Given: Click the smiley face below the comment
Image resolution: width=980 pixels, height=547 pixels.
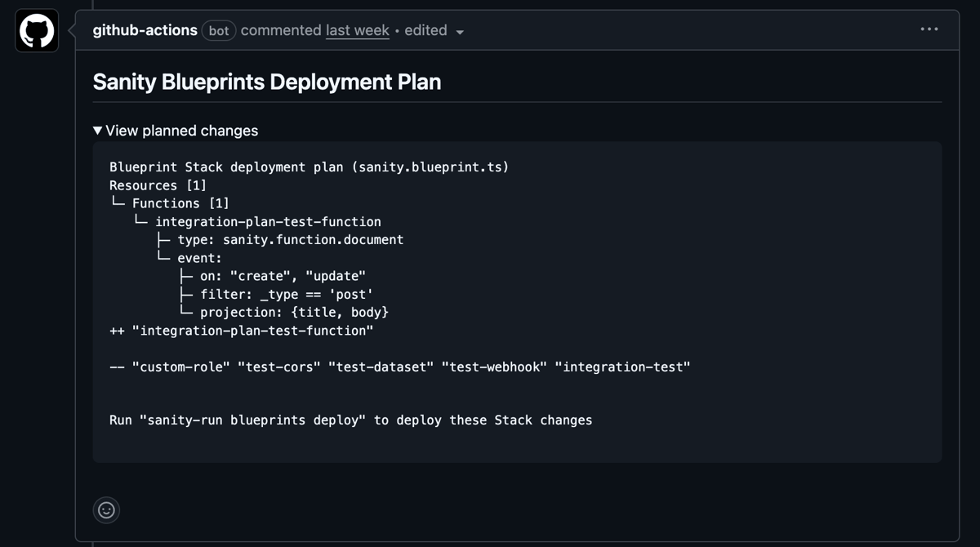Looking at the screenshot, I should (106, 509).
